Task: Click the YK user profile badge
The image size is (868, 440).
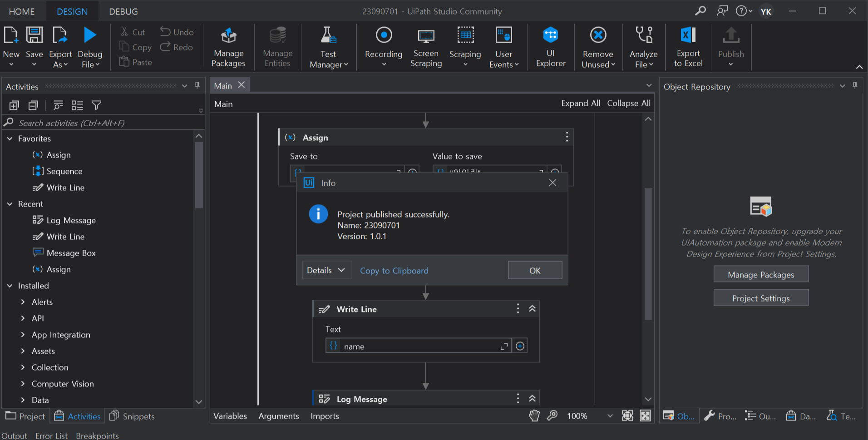Action: click(x=766, y=11)
